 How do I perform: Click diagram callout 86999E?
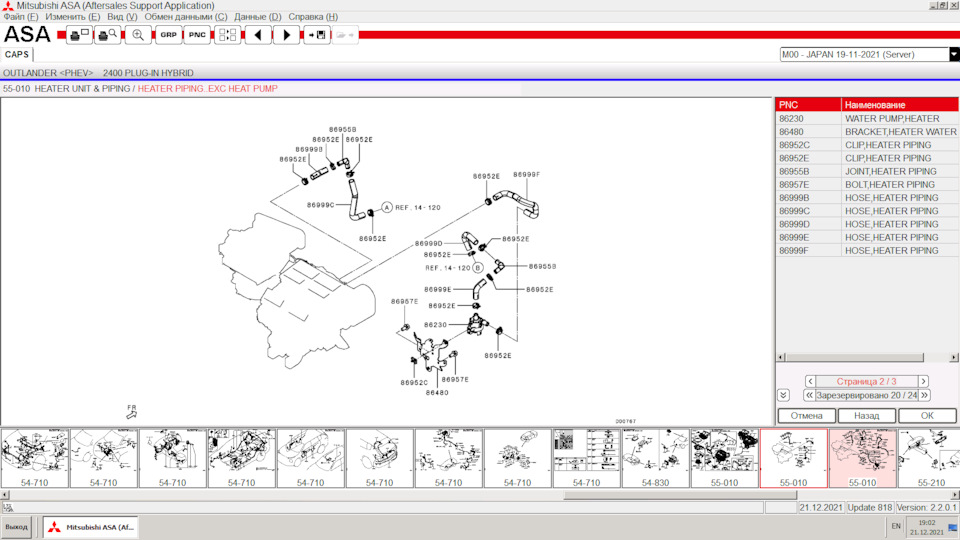click(437, 290)
